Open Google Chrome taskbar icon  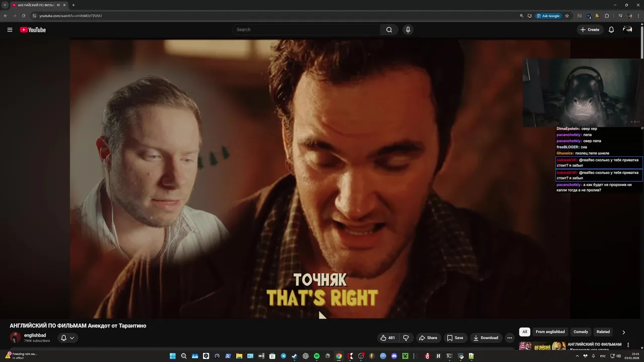pyautogui.click(x=339, y=356)
